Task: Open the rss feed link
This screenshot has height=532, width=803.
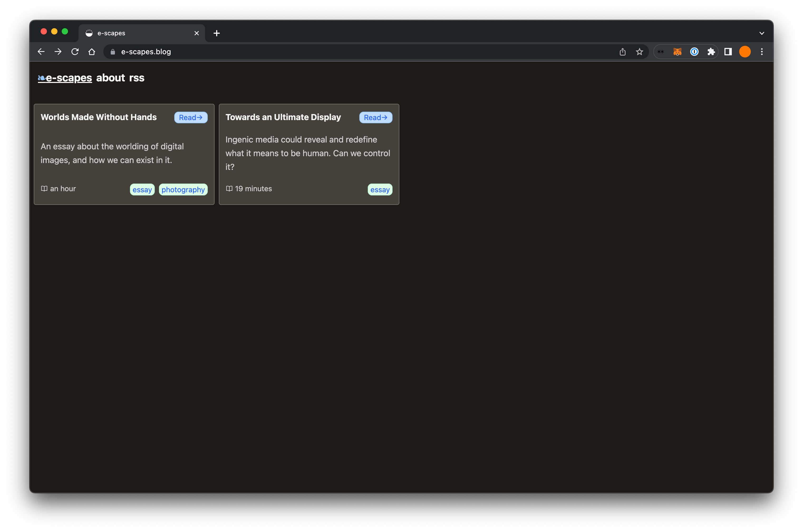Action: click(x=137, y=78)
